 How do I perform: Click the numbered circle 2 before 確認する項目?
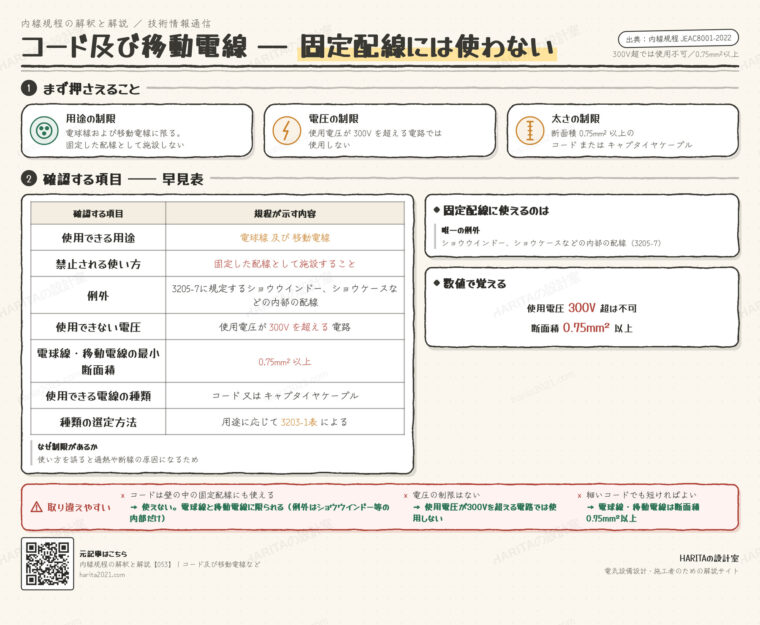coord(29,178)
